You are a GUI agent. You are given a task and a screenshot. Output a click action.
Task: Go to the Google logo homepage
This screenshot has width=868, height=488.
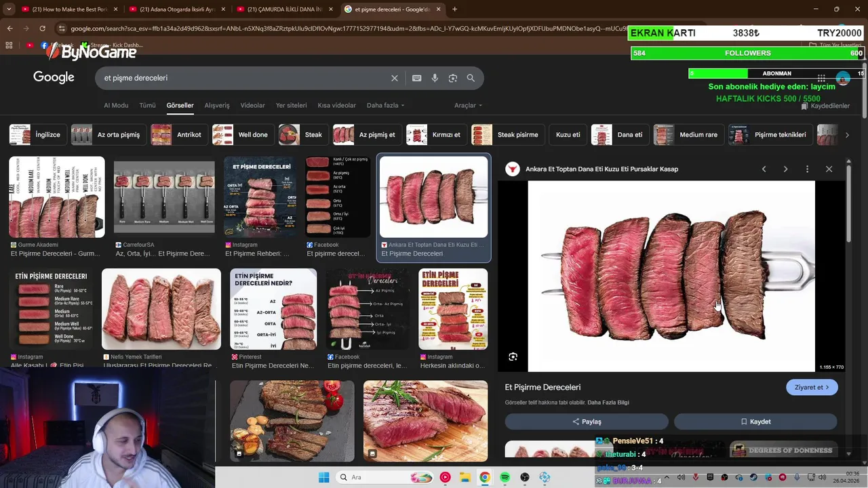[x=54, y=77]
